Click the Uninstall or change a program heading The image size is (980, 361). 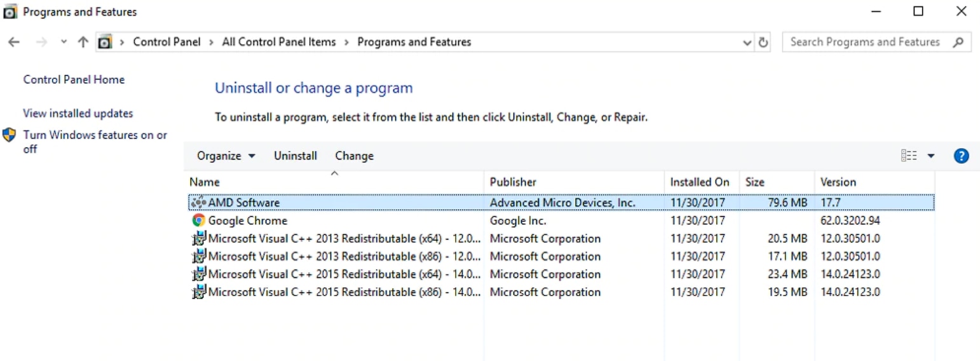click(x=314, y=88)
